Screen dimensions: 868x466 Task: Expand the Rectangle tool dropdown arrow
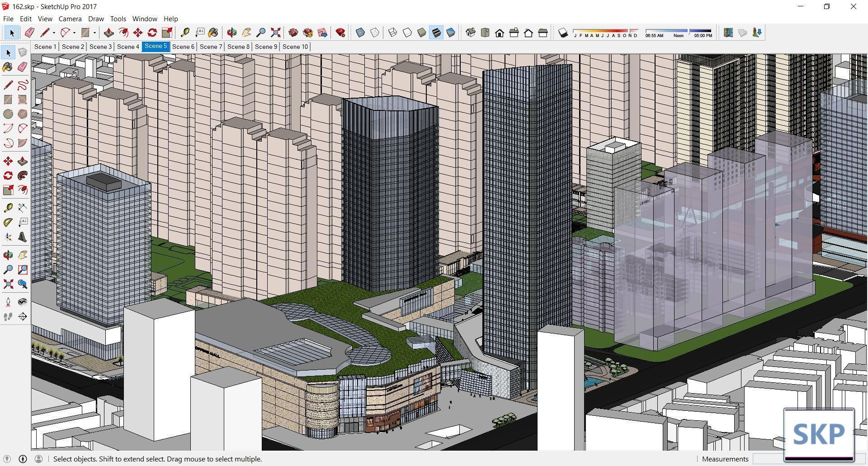[x=94, y=33]
